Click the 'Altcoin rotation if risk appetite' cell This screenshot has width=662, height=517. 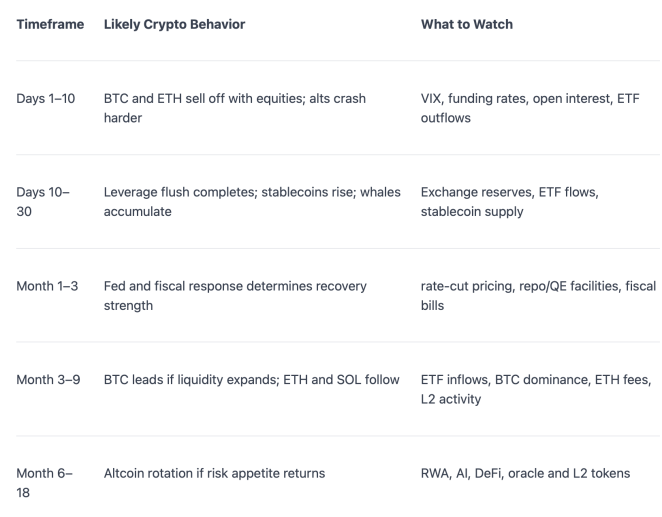pos(214,474)
